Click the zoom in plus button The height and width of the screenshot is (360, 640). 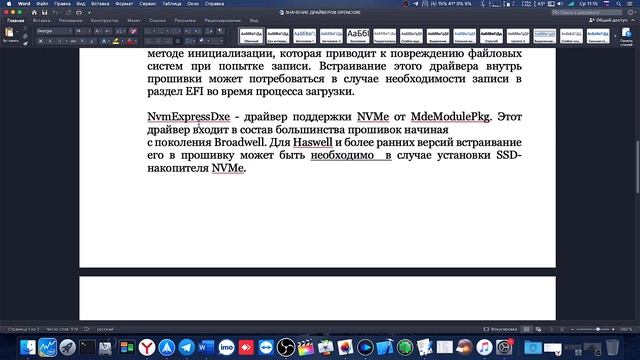pos(613,329)
